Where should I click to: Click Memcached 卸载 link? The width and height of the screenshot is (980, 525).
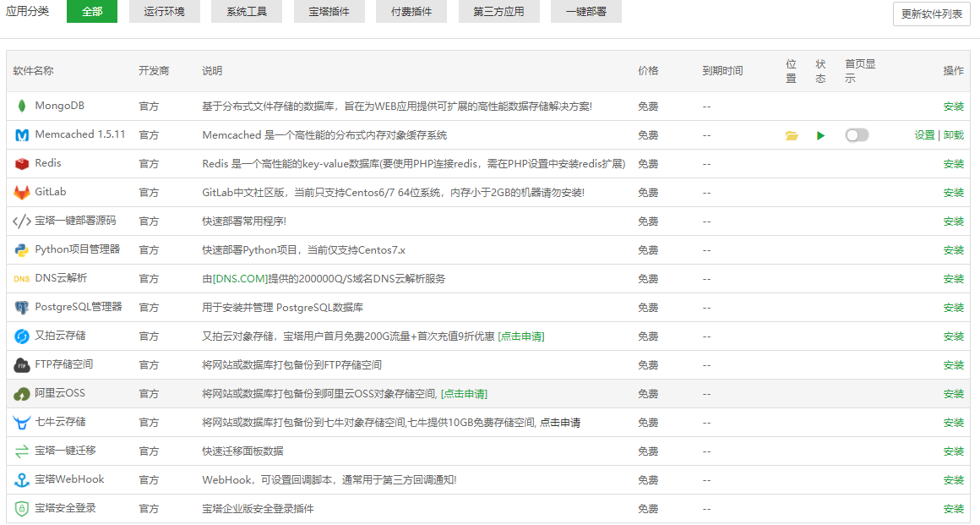click(954, 135)
